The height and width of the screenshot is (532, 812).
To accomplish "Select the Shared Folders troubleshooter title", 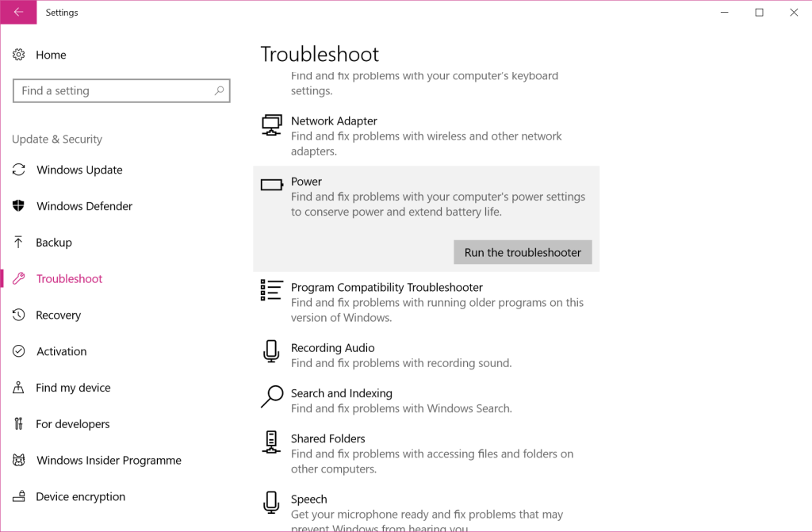I will (x=327, y=438).
